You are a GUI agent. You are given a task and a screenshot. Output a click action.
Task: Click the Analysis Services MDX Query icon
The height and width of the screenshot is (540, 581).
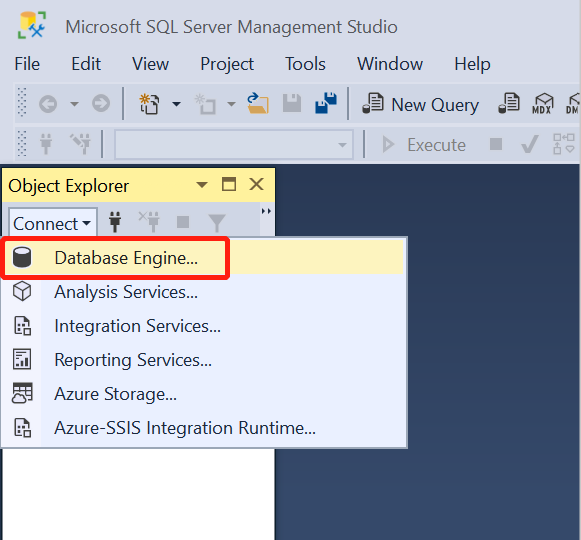(x=543, y=103)
